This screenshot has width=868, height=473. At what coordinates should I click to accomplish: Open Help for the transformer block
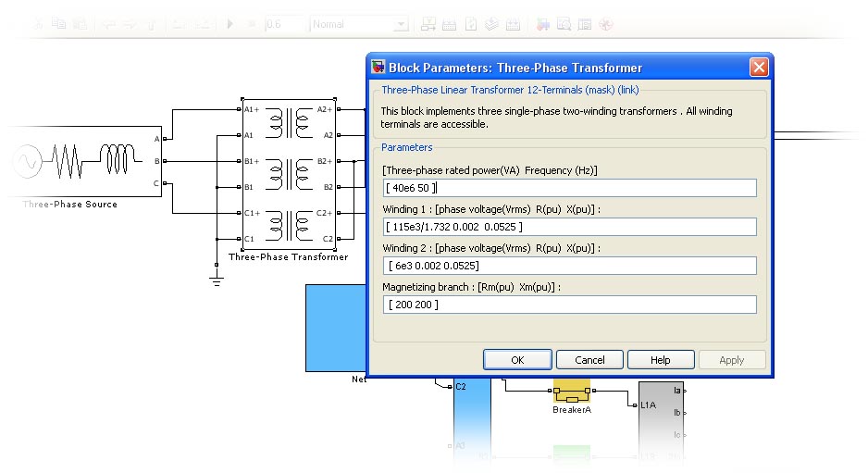[660, 360]
